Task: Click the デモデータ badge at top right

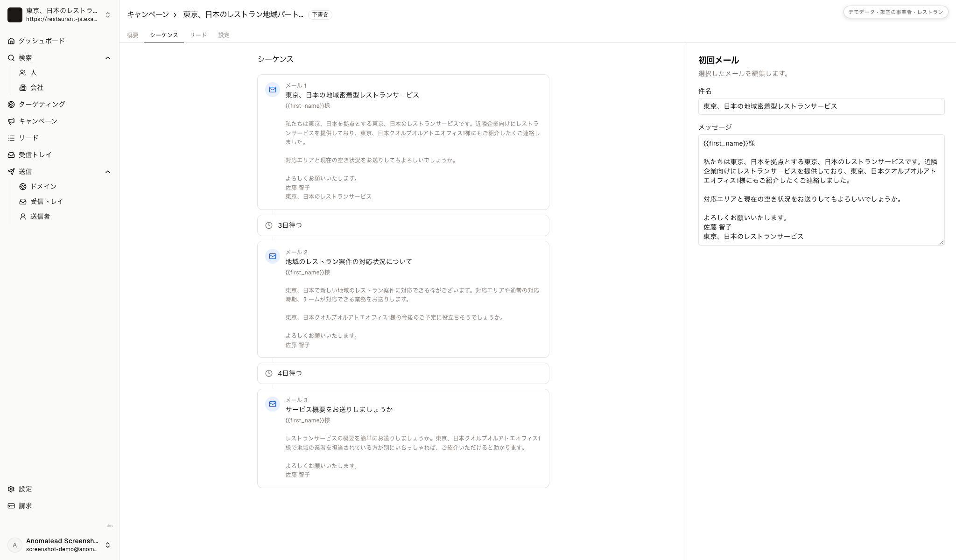Action: click(895, 12)
